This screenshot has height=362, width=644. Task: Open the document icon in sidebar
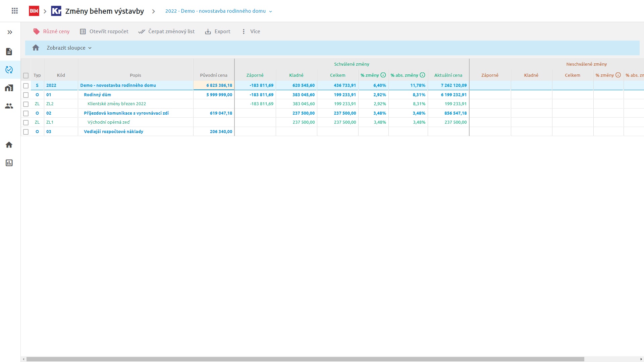coord(9,52)
